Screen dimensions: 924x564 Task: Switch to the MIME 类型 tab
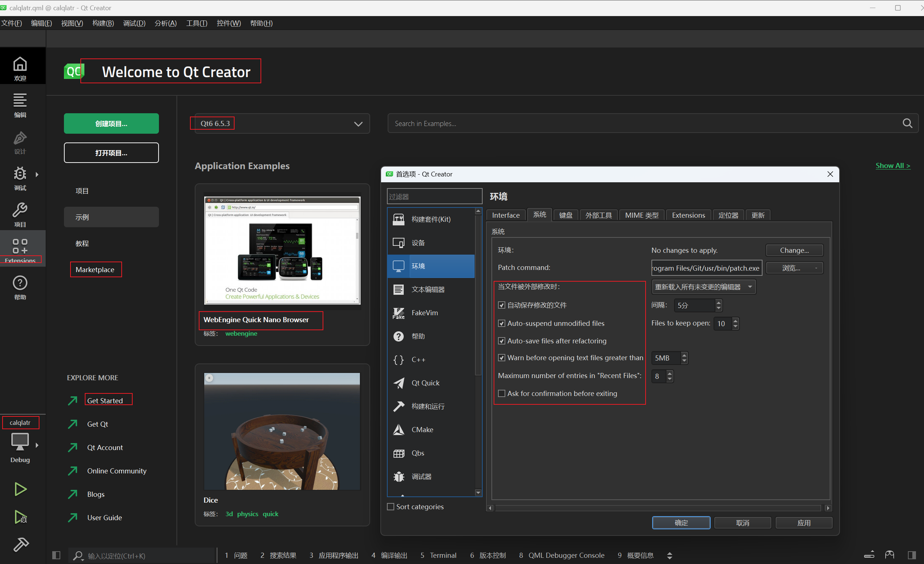642,215
